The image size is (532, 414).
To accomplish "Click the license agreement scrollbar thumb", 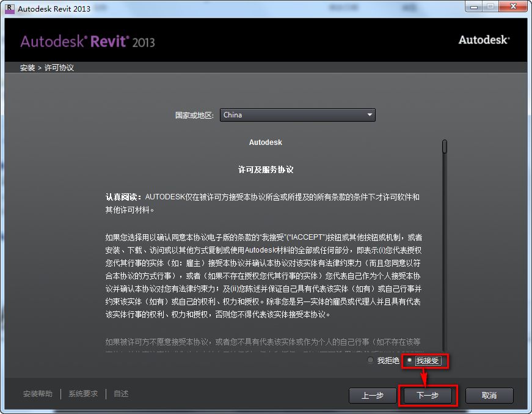I will (x=445, y=147).
